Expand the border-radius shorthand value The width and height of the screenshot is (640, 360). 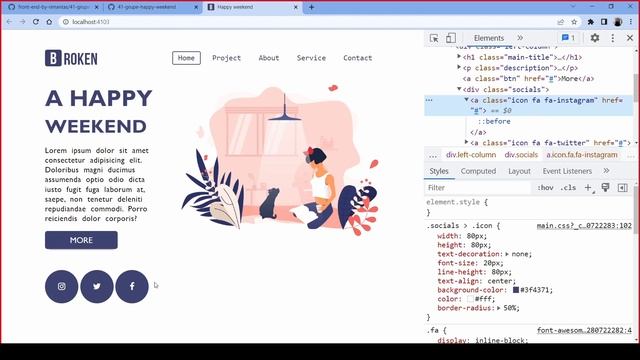click(x=499, y=308)
